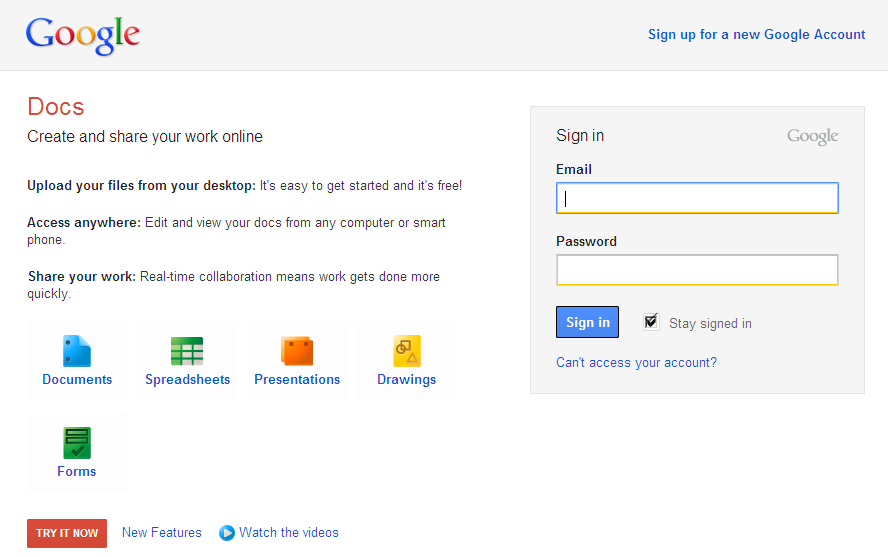Click 'Create and share your work online' tagline
The width and height of the screenshot is (888, 557).
point(145,136)
